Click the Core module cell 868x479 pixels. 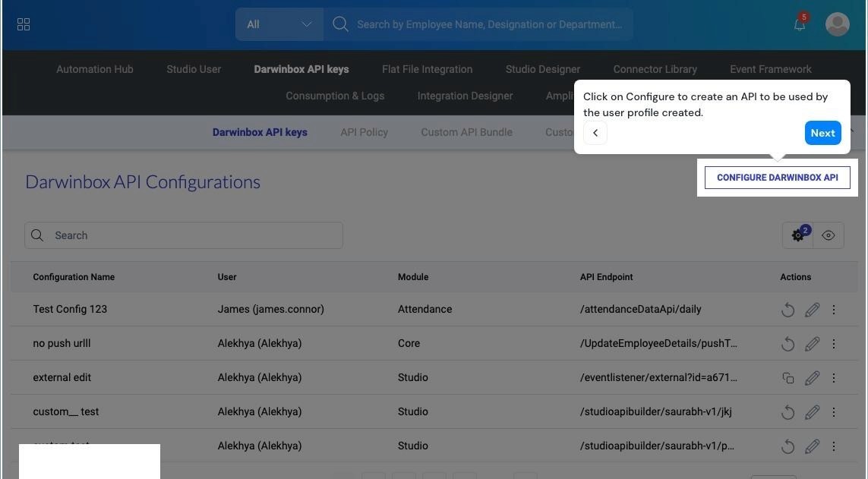coord(409,343)
